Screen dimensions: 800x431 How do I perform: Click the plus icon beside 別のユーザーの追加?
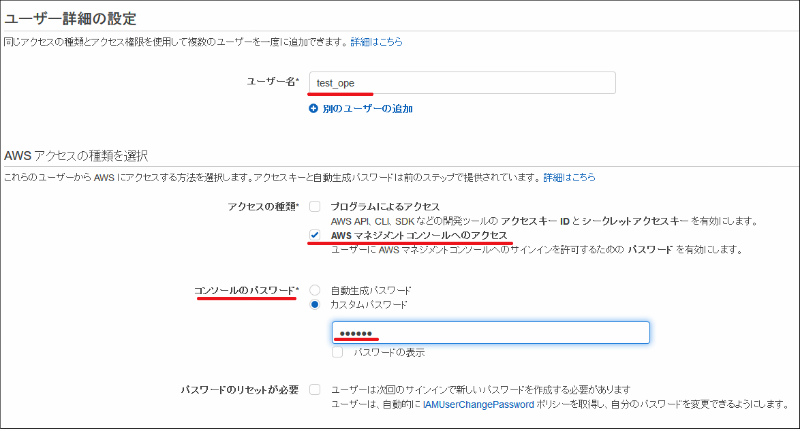coord(313,108)
